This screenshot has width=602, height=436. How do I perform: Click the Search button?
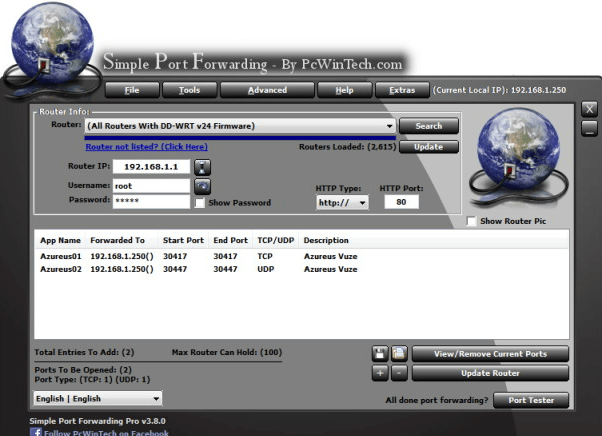point(429,126)
